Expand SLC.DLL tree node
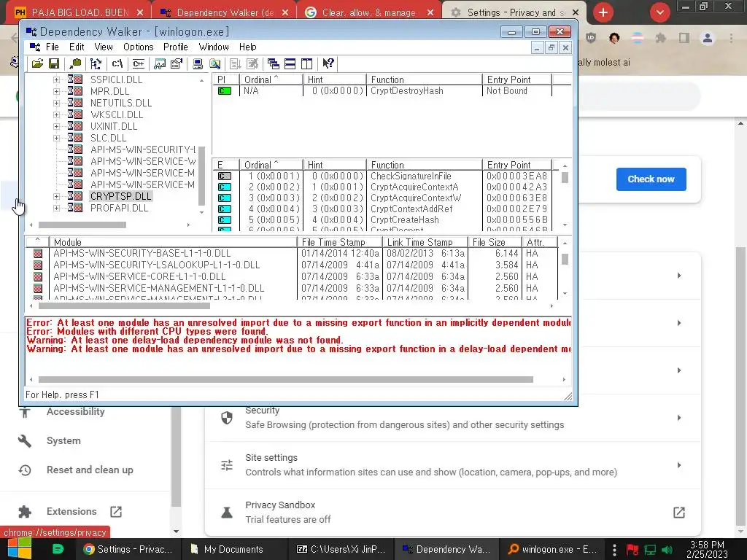 tap(56, 138)
